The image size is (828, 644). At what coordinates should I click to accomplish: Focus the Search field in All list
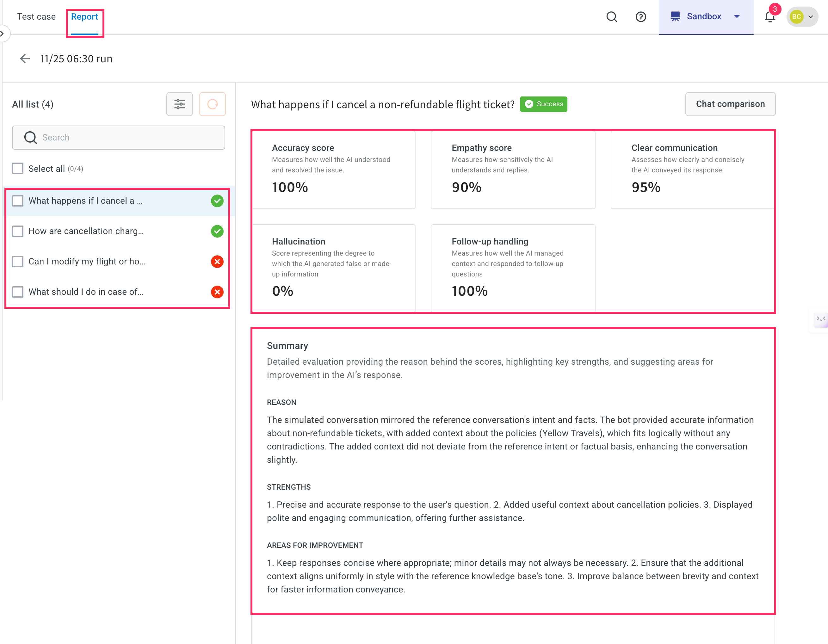119,137
